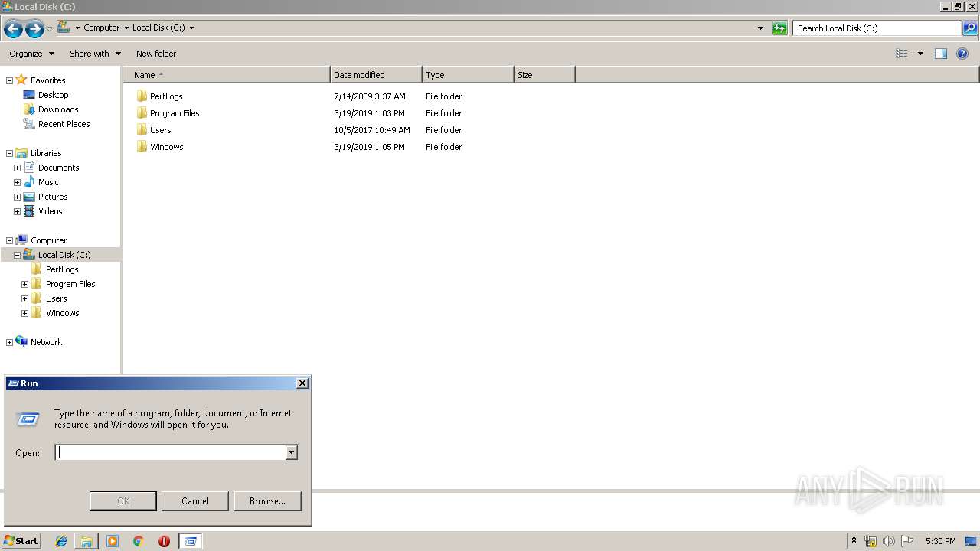Launch Google Chrome from the taskbar
The image size is (980, 551).
coord(139,541)
